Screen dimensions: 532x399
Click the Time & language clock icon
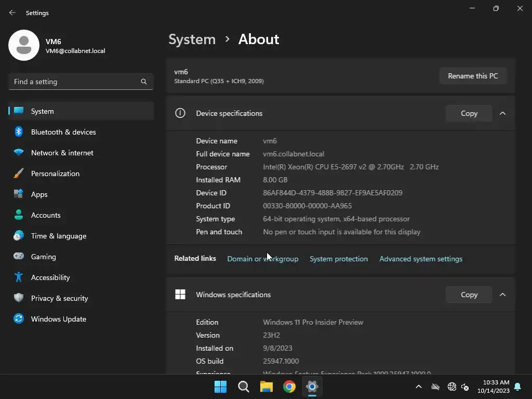point(19,235)
